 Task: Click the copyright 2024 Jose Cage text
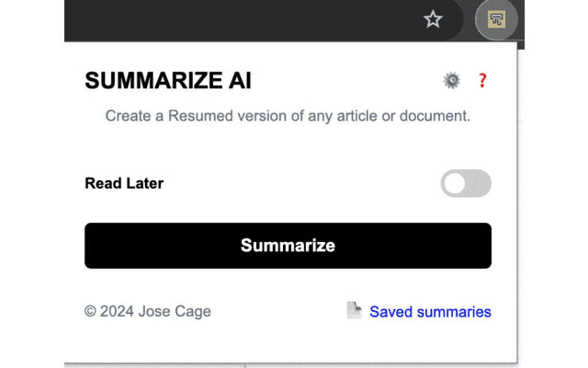148,311
